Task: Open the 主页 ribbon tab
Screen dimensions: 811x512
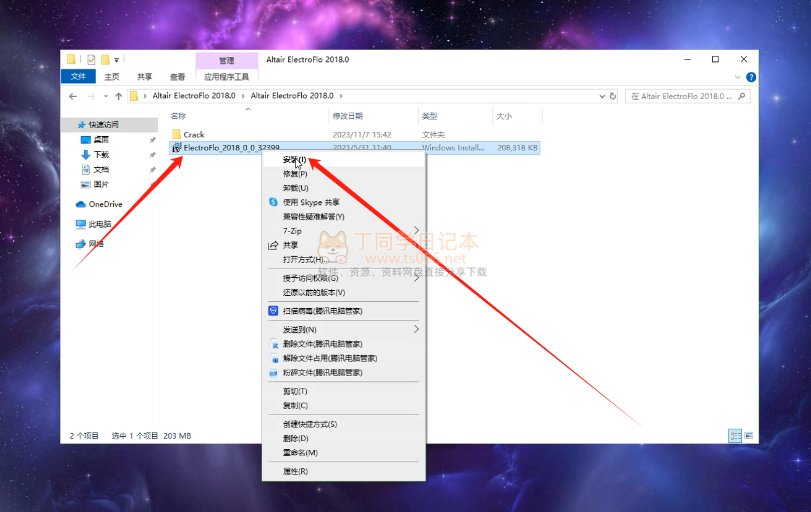Action: [x=112, y=77]
